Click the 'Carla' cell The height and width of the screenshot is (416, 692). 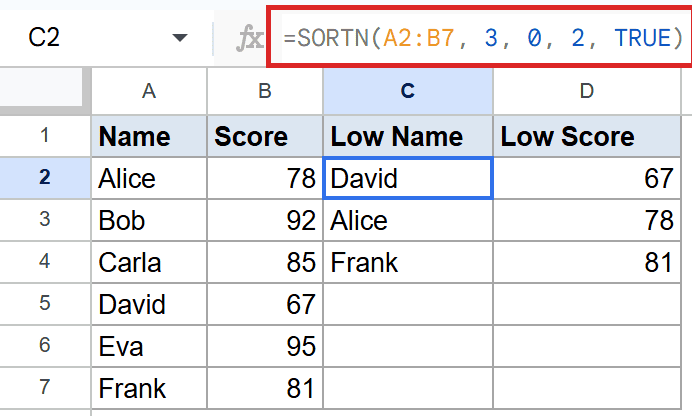click(149, 262)
